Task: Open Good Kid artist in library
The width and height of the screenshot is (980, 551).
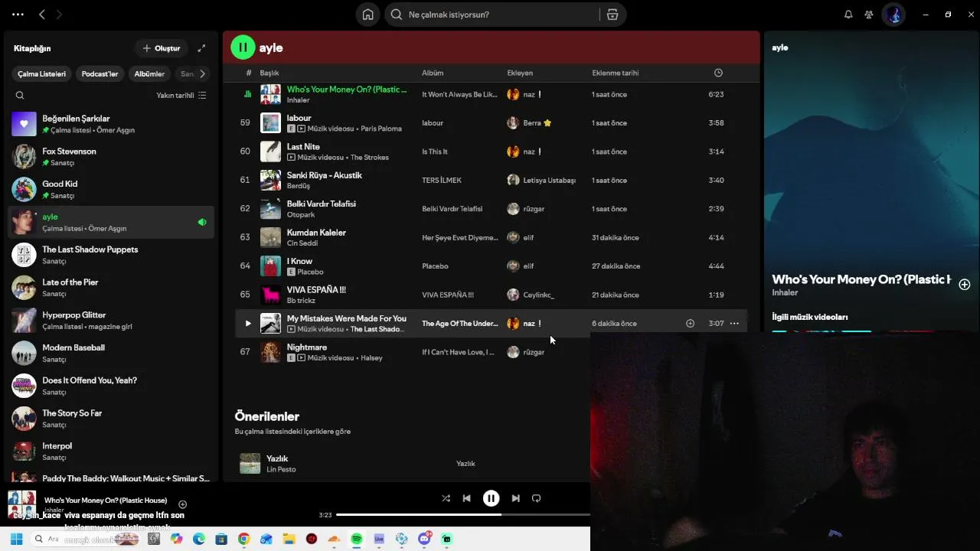Action: click(111, 189)
